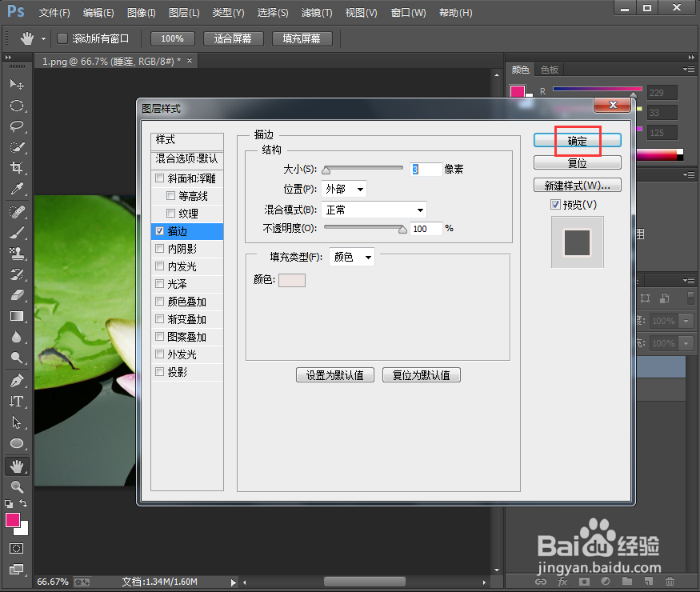Open the 填充类型 dropdown
This screenshot has width=700, height=592.
(351, 257)
